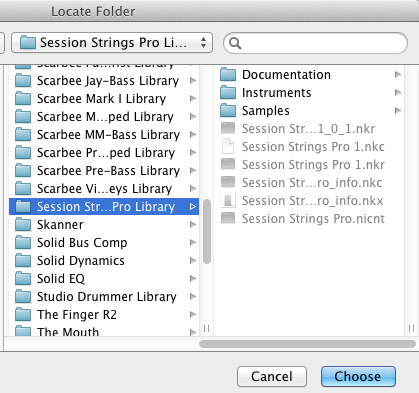The image size is (419, 393).
Task: Click the left column vertical scrollbar
Action: [207, 231]
